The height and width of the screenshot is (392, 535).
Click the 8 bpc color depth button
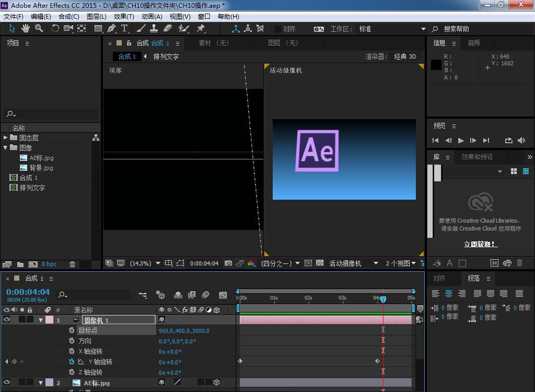pyautogui.click(x=49, y=264)
